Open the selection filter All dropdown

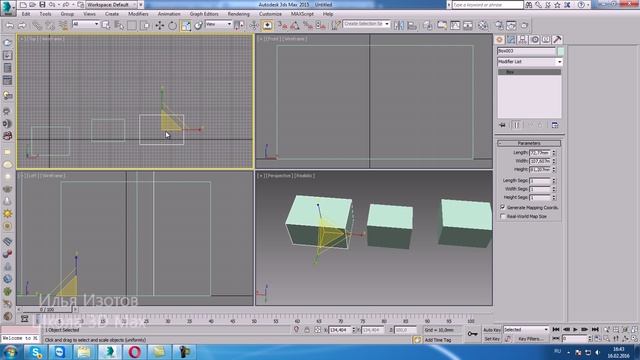85,24
